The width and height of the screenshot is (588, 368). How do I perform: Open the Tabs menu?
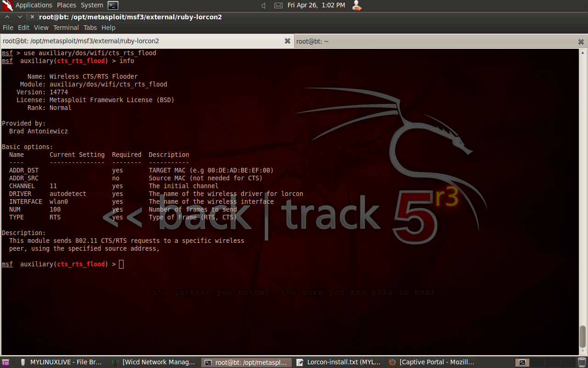(90, 28)
